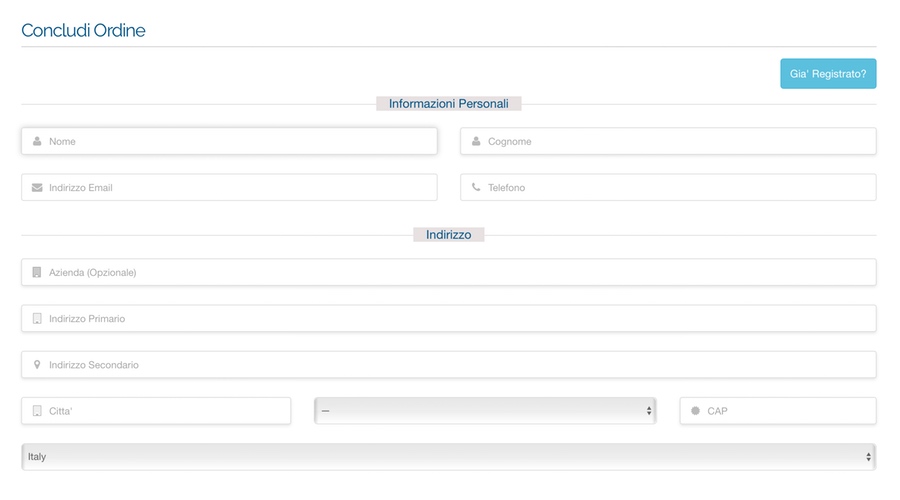900x500 pixels.
Task: Open the province dropdown showing a dash
Action: (x=485, y=411)
